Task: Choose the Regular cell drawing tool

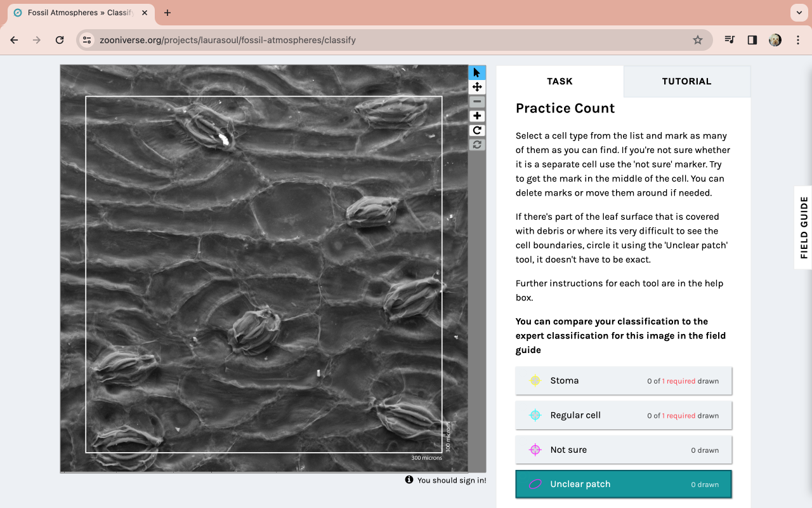Action: [x=624, y=415]
